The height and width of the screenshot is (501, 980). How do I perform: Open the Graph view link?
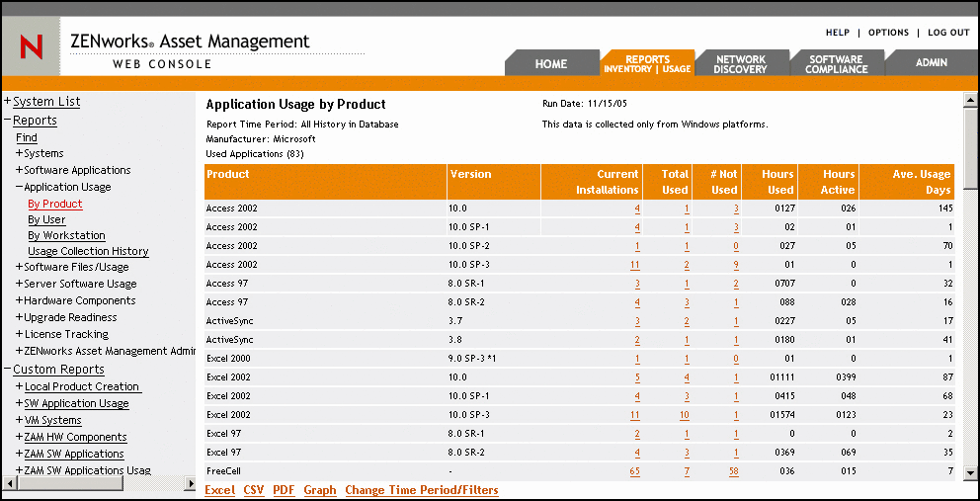click(320, 490)
